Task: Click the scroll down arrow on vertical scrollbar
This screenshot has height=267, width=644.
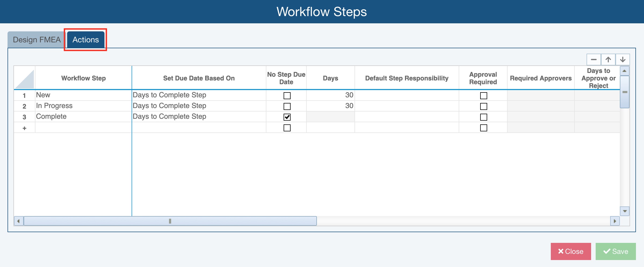Action: 625,211
